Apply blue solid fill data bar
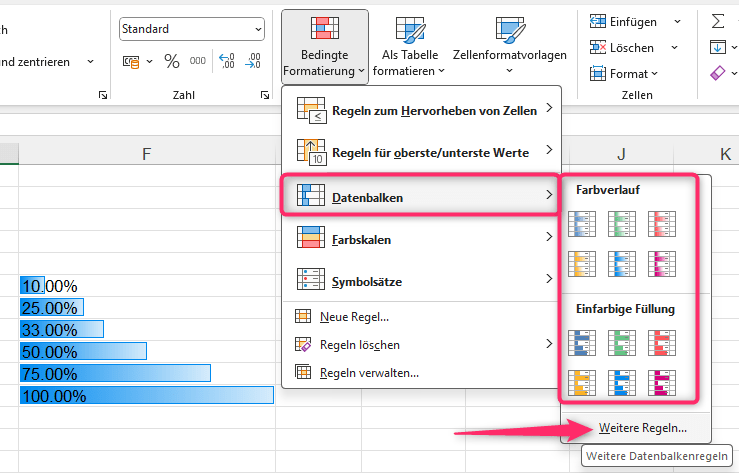The height and width of the screenshot is (473, 739). (x=582, y=343)
